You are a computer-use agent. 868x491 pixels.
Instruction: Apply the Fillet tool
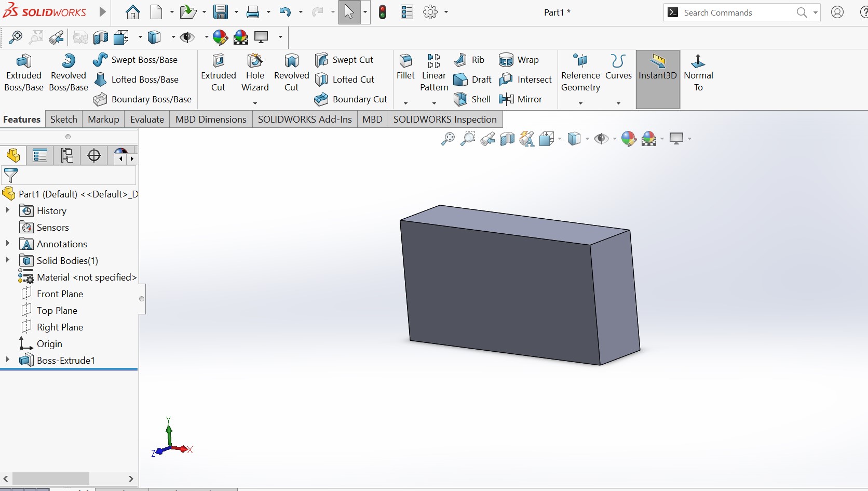click(x=405, y=67)
